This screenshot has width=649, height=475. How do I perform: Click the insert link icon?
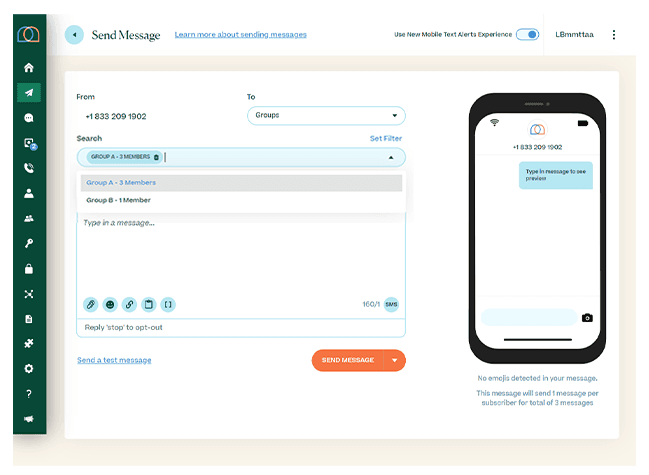129,304
